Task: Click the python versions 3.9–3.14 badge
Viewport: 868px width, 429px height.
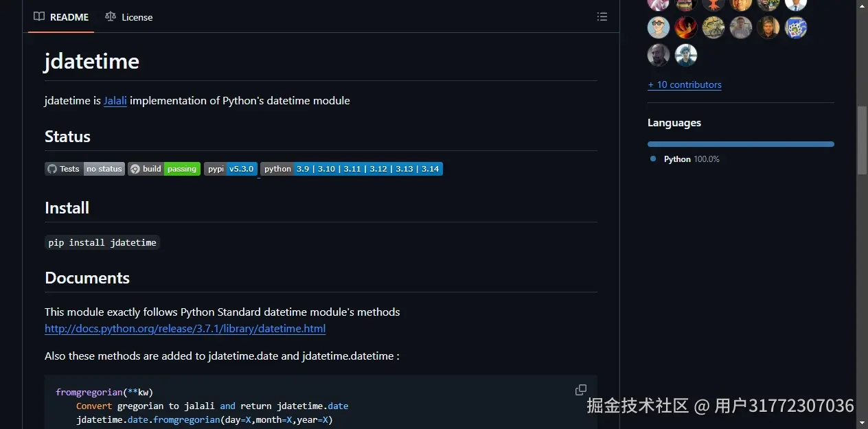Action: coord(352,169)
